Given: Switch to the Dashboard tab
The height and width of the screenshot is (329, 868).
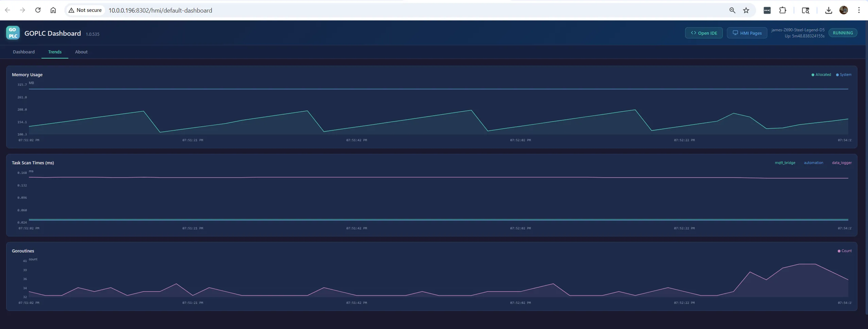Looking at the screenshot, I should tap(24, 52).
